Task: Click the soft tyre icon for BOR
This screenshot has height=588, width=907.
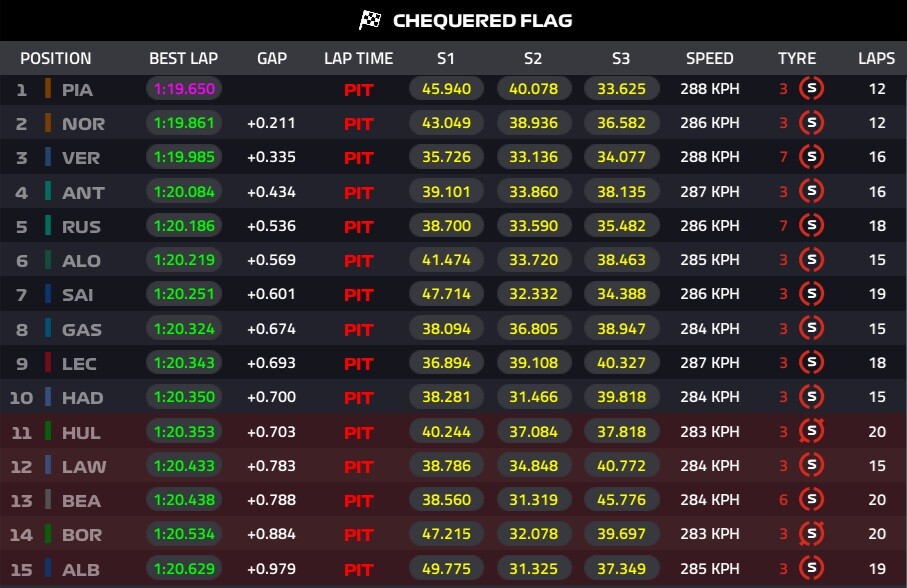Action: pyautogui.click(x=812, y=535)
